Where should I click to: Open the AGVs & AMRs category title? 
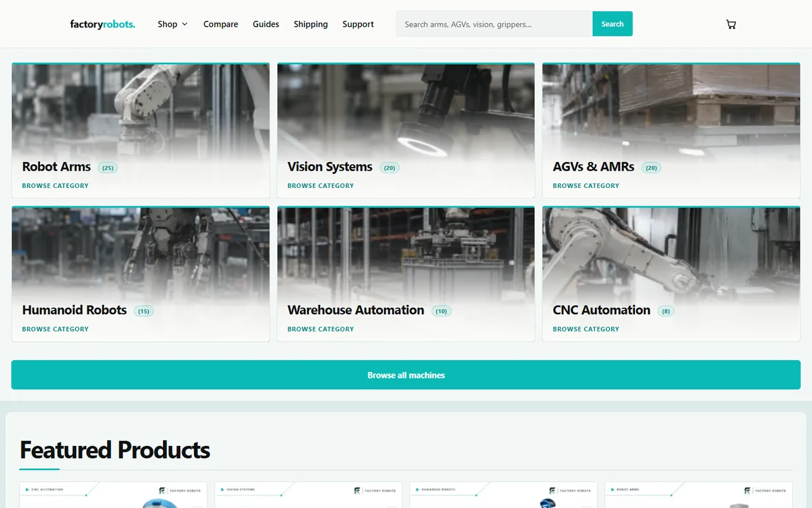pos(594,167)
